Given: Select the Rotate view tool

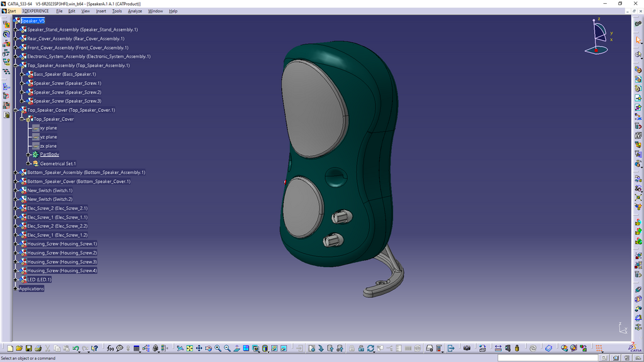Looking at the screenshot, I should (208, 348).
